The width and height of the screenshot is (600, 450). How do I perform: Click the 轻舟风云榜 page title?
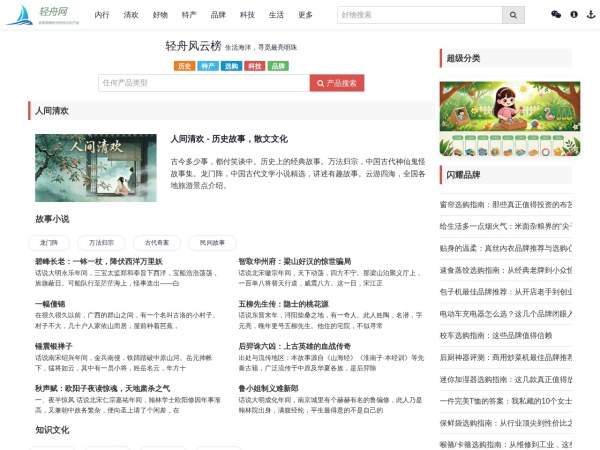pyautogui.click(x=193, y=46)
